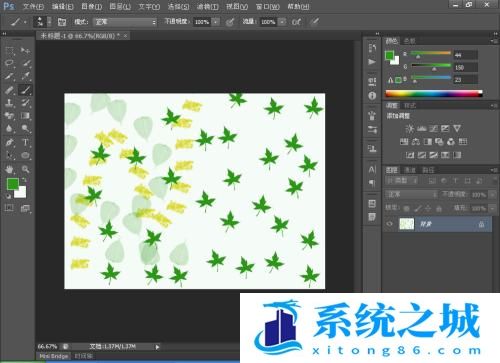
Task: Reset default foreground and background colors
Action: point(8,196)
